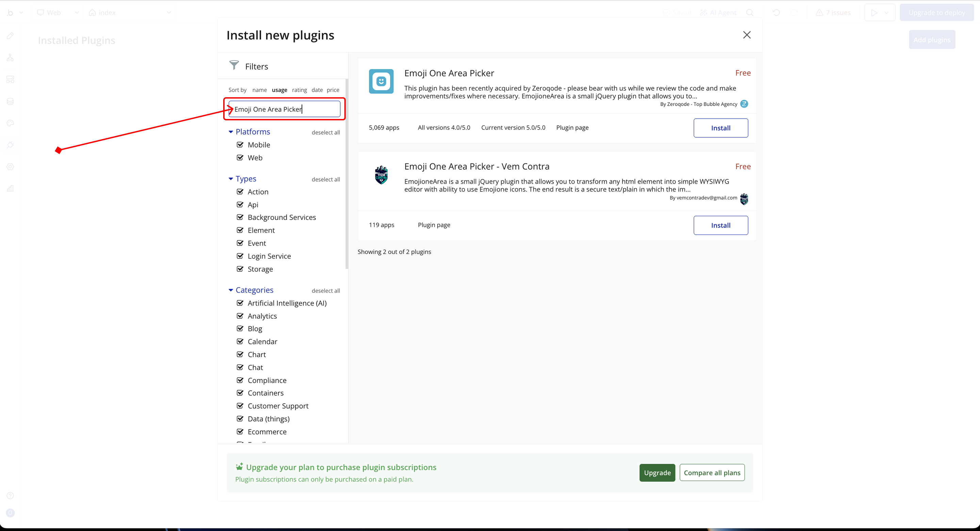Open the Design tab pencil icon in sidebar

[10, 36]
